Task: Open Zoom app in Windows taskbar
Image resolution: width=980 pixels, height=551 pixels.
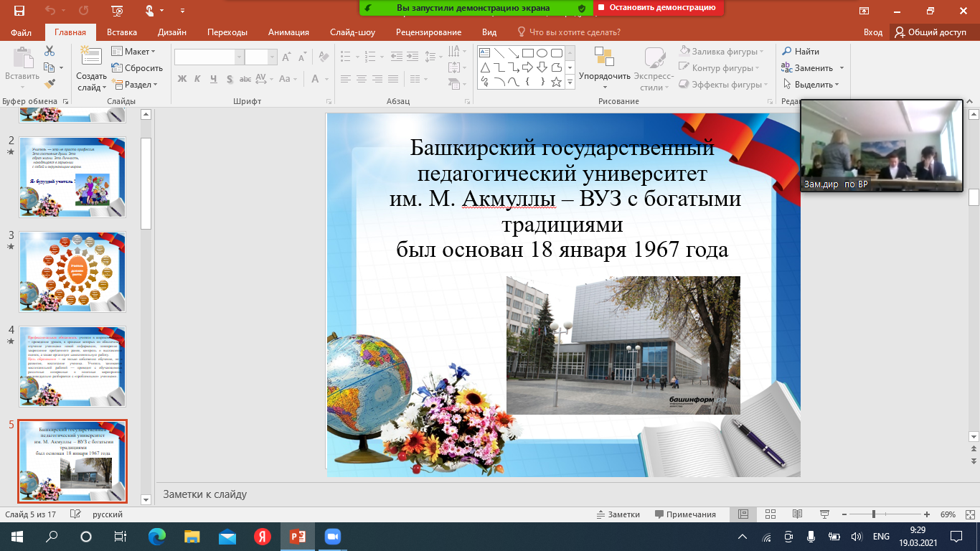Action: click(331, 537)
